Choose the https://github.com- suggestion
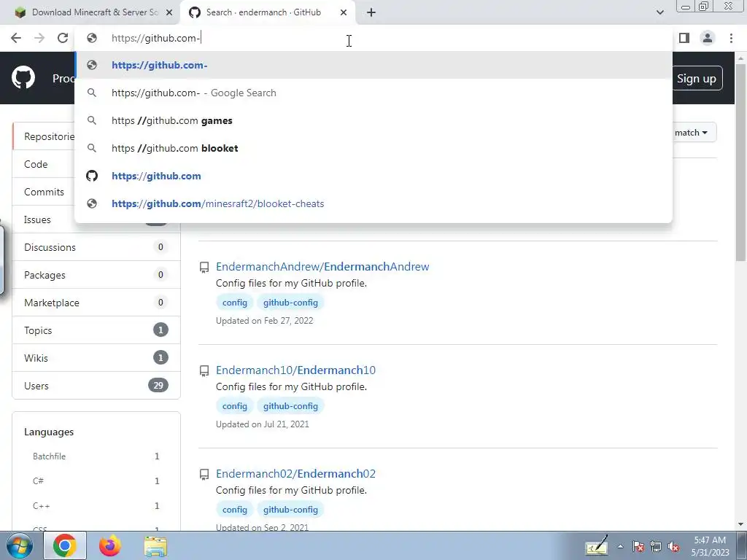This screenshot has width=747, height=560. pyautogui.click(x=373, y=65)
